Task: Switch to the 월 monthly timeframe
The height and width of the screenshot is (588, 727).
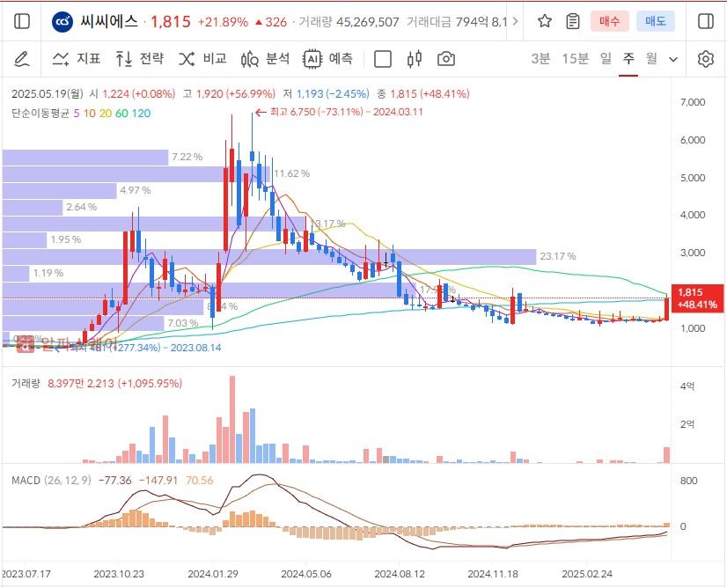Action: (x=651, y=59)
